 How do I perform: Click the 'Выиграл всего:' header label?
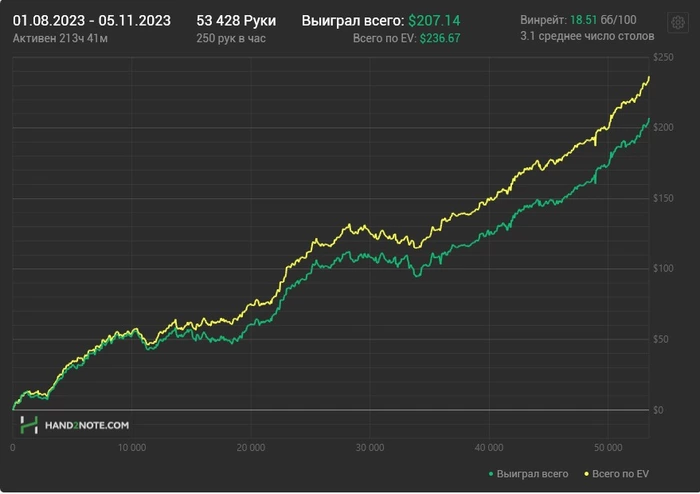(353, 21)
